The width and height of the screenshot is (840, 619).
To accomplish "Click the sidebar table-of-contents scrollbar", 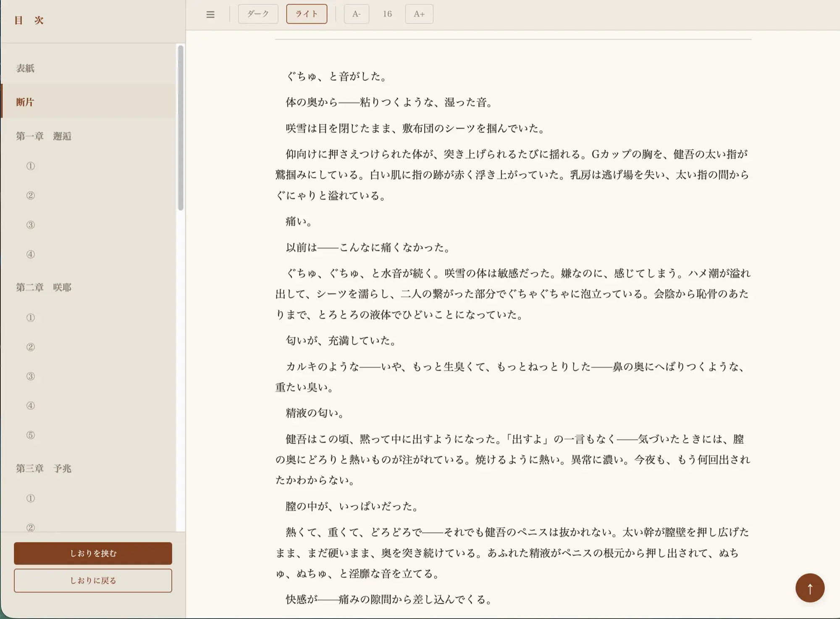I will [x=181, y=128].
